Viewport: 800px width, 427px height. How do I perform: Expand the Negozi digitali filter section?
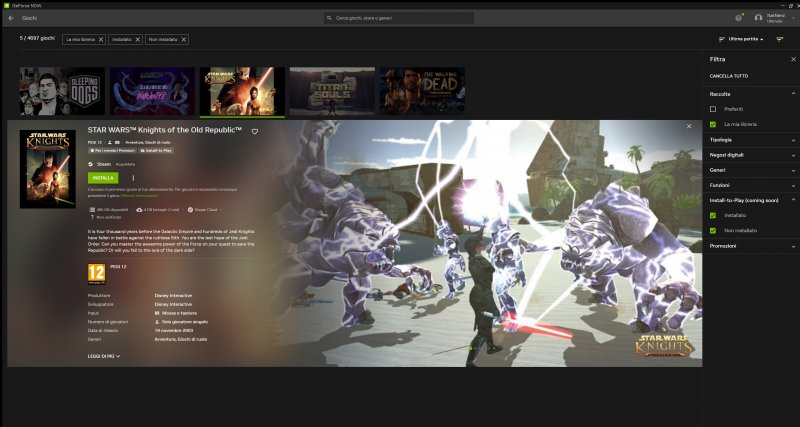pos(750,155)
